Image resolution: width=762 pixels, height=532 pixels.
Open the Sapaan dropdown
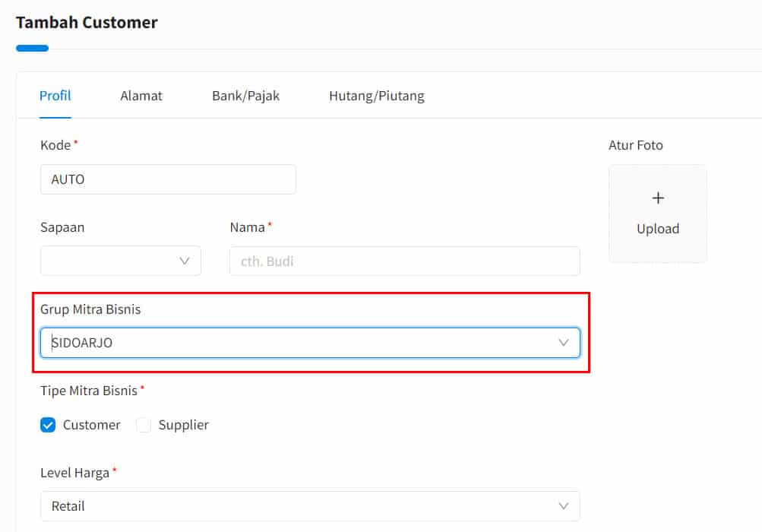[x=121, y=261]
